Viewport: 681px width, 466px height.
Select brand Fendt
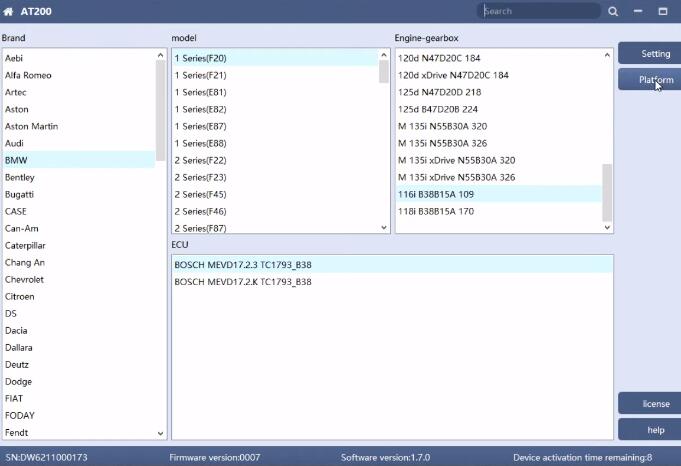pyautogui.click(x=79, y=433)
